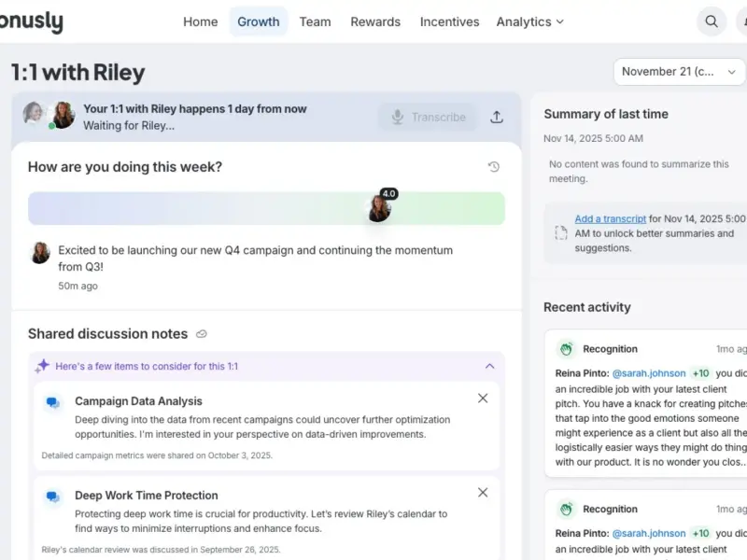
Task: Click the Add a transcript link
Action: tap(611, 218)
